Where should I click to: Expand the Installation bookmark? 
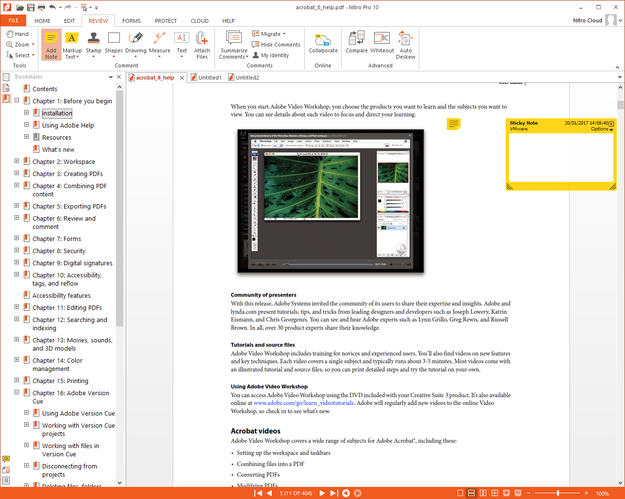[x=26, y=112]
